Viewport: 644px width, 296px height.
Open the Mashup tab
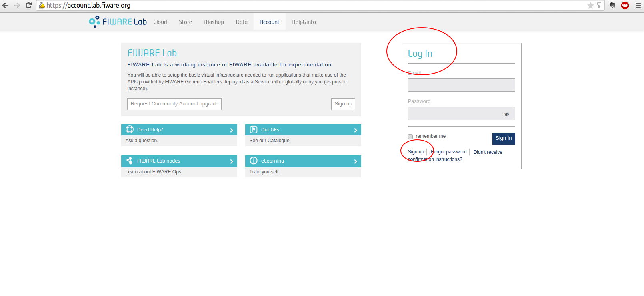coord(214,22)
